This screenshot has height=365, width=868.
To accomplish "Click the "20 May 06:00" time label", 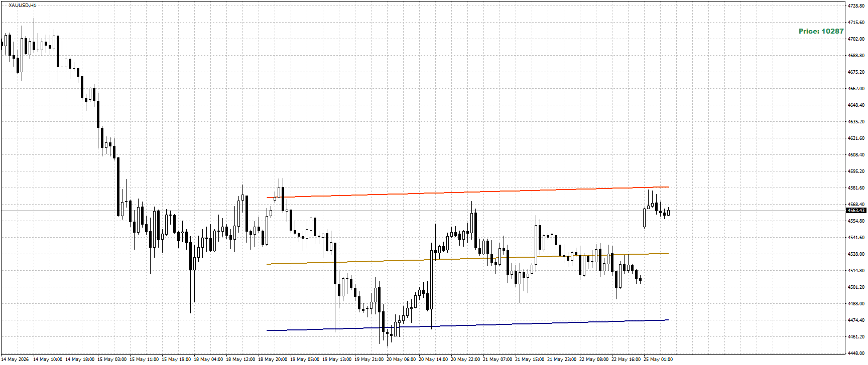I will point(401,359).
